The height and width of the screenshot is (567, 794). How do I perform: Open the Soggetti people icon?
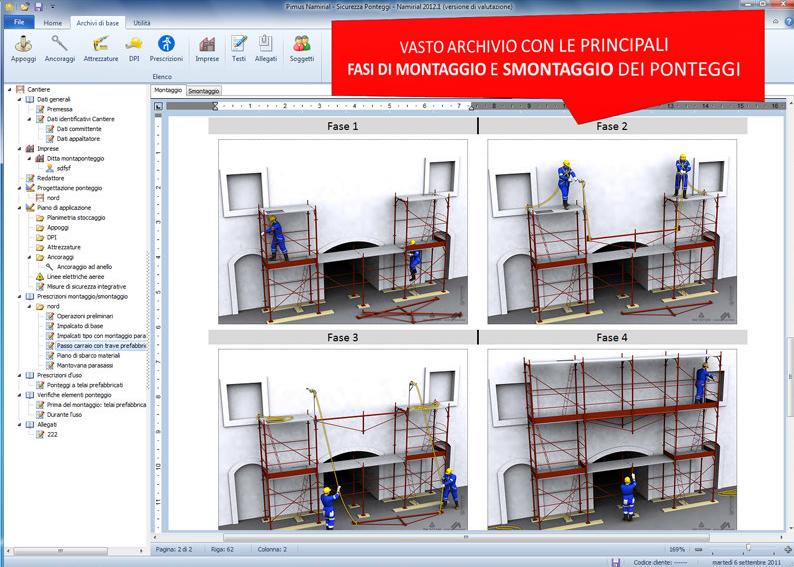click(x=301, y=47)
